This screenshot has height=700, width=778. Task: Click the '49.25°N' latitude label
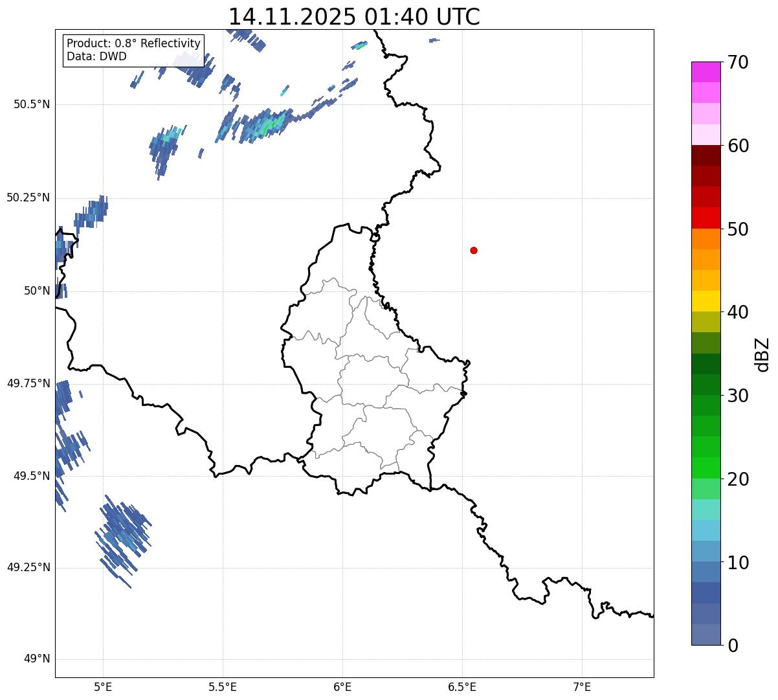coord(28,567)
